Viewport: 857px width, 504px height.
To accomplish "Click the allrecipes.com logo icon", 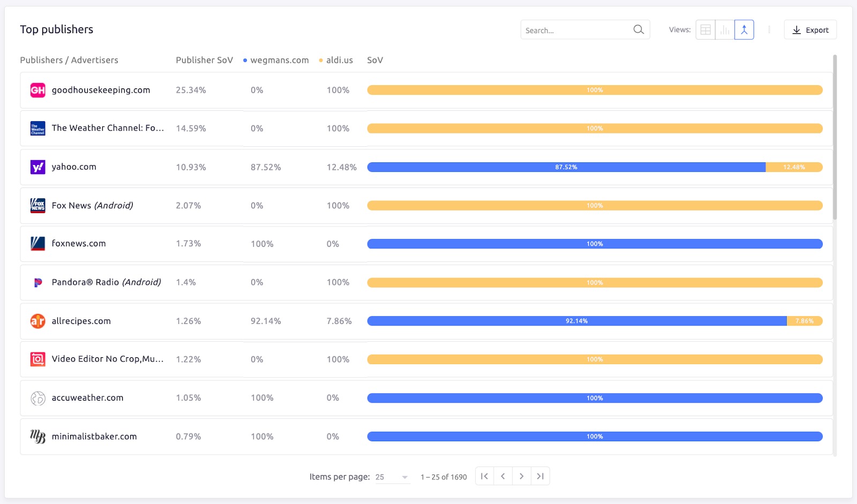I will pos(37,321).
